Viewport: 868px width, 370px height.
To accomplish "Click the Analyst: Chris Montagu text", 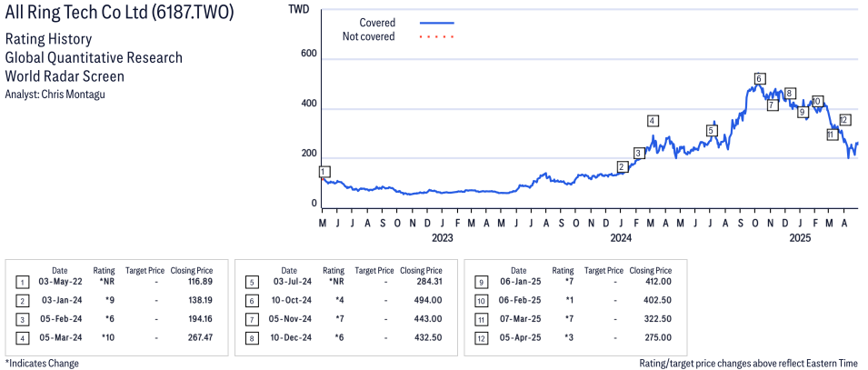I will tap(55, 95).
